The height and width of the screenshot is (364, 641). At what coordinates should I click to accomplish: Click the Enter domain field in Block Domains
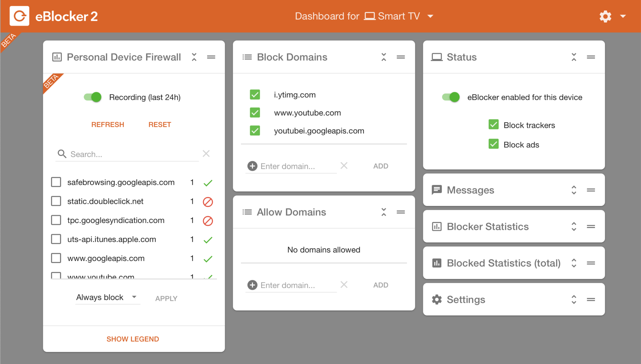(290, 166)
